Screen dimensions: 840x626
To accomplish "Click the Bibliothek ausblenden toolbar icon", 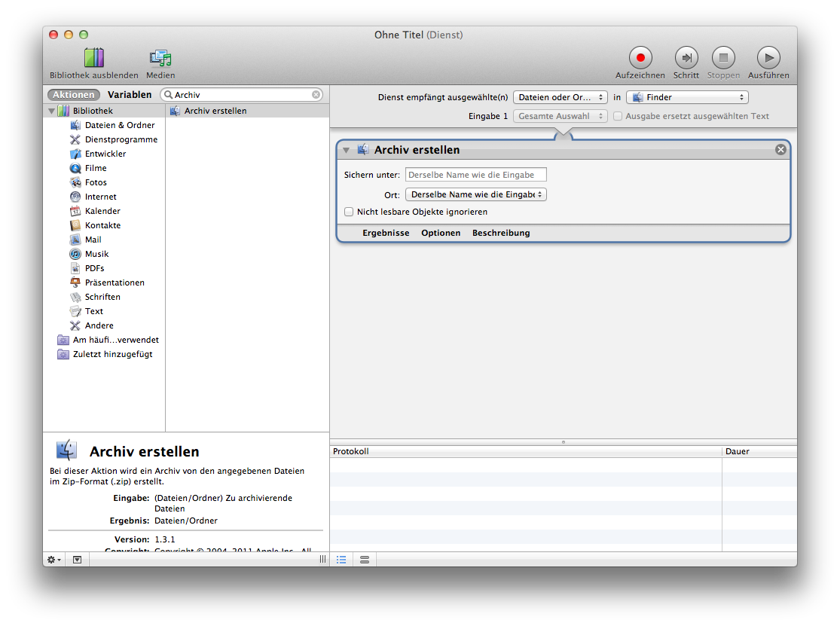I will pyautogui.click(x=93, y=58).
